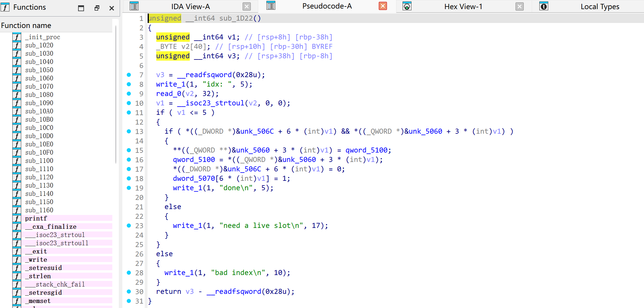Select __cxa_finalize in functions list
This screenshot has height=308, width=644.
[x=51, y=227]
